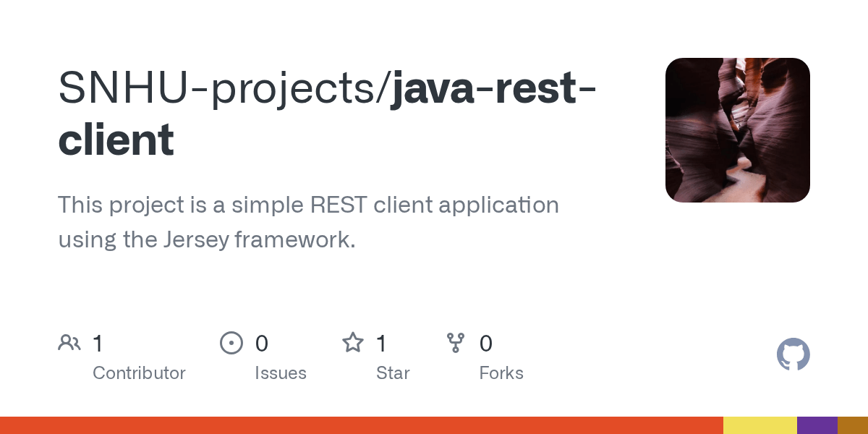Click the Forks label text
The width and height of the screenshot is (868, 434).
pos(501,373)
